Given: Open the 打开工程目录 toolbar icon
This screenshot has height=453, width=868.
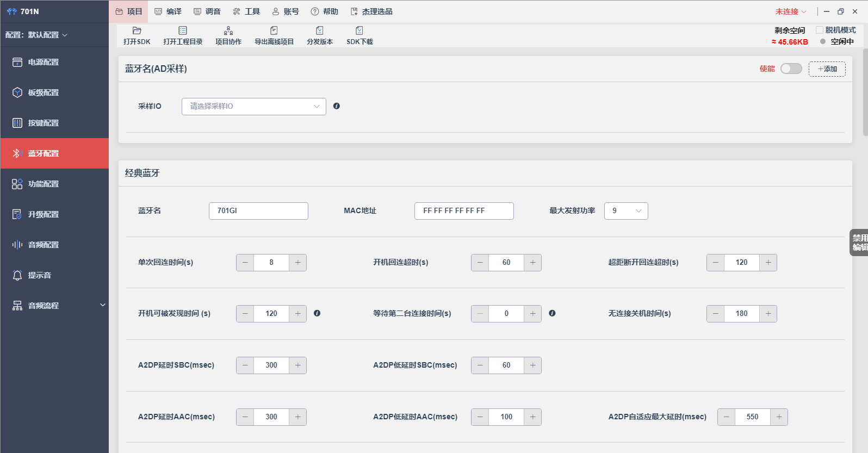Looking at the screenshot, I should point(183,30).
